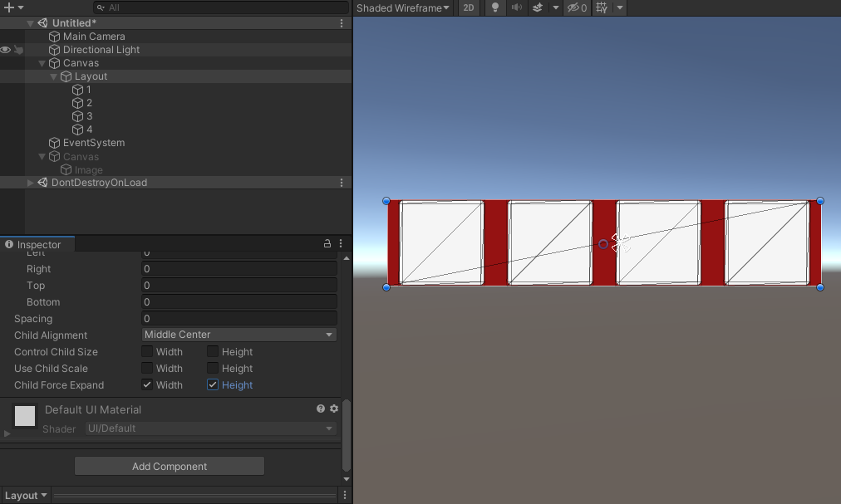Uncheck Child Force Expand Height

point(213,385)
